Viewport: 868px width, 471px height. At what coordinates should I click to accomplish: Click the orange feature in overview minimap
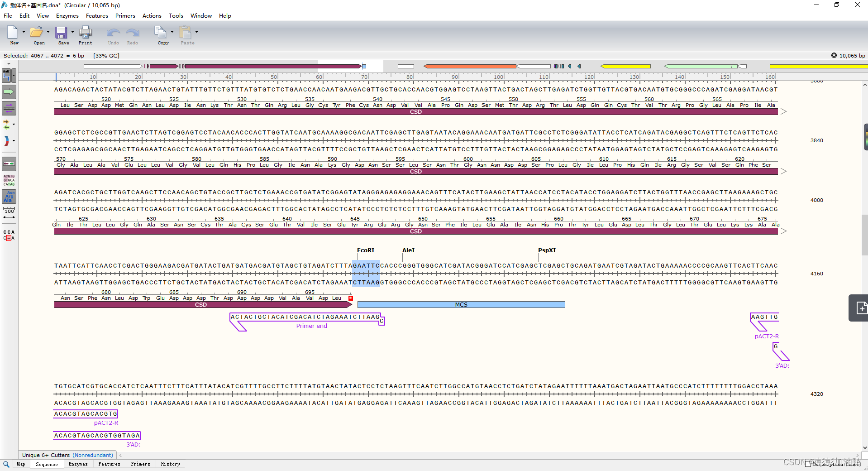click(x=470, y=67)
